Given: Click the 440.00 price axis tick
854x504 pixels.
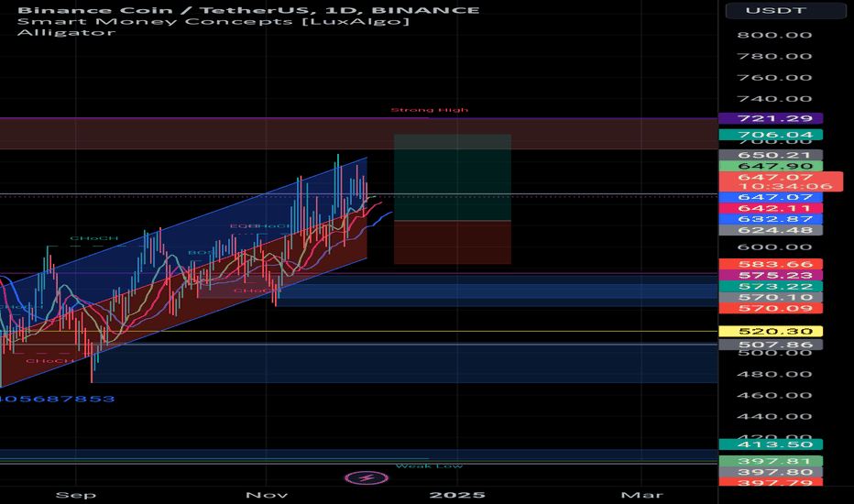Looking at the screenshot, I should pyautogui.click(x=774, y=417).
